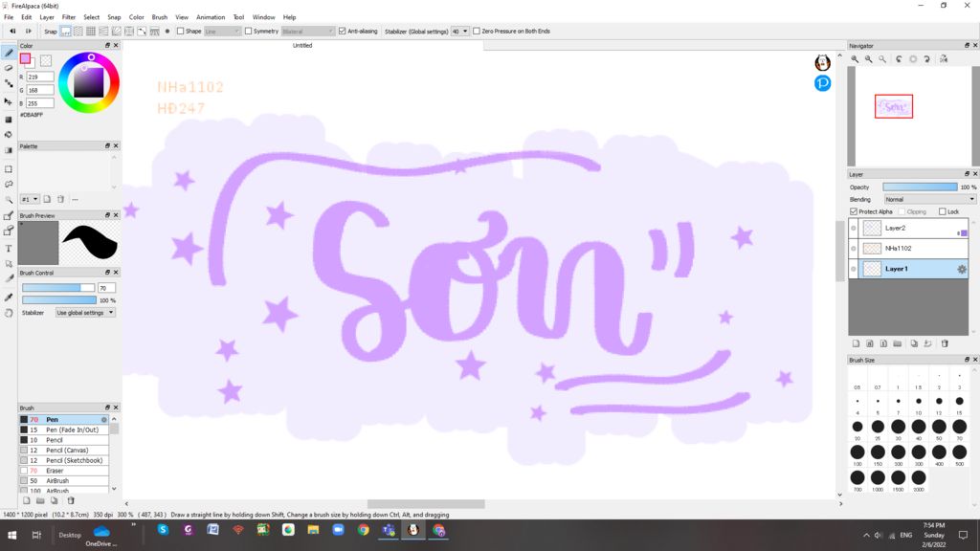Zoom in using Navigator zoom-in icon
980x551 pixels.
click(855, 58)
